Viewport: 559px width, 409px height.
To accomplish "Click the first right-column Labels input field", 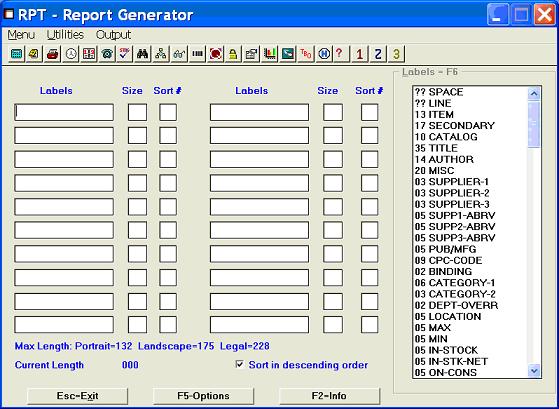I will 259,112.
